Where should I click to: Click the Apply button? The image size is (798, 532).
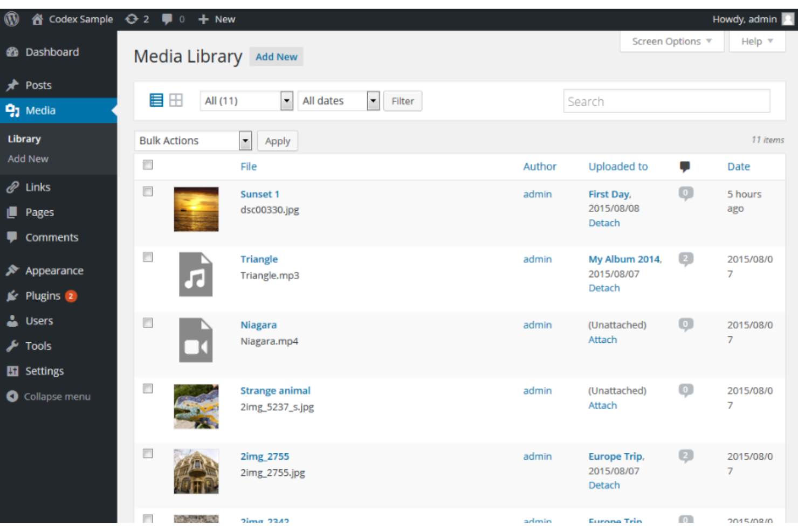[277, 140]
